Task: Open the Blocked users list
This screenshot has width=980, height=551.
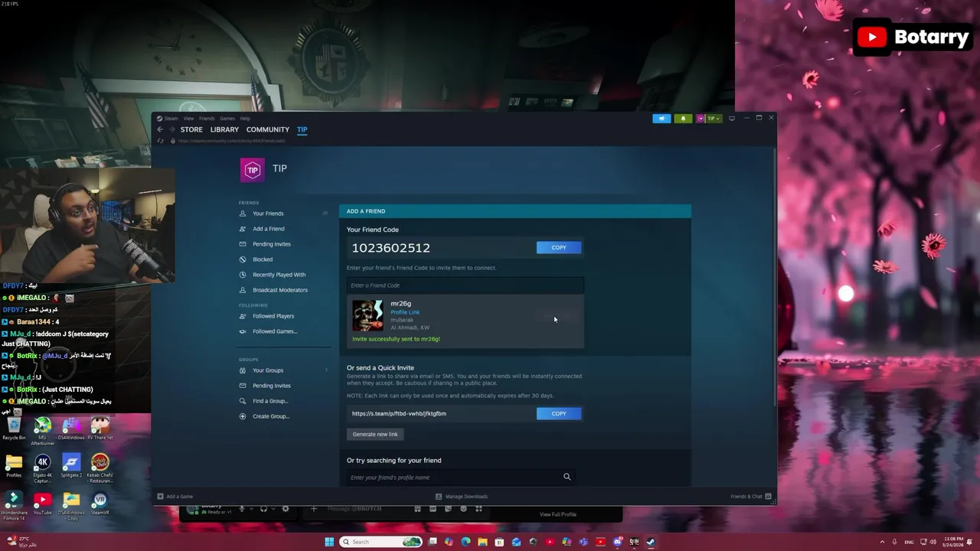Action: pyautogui.click(x=263, y=259)
